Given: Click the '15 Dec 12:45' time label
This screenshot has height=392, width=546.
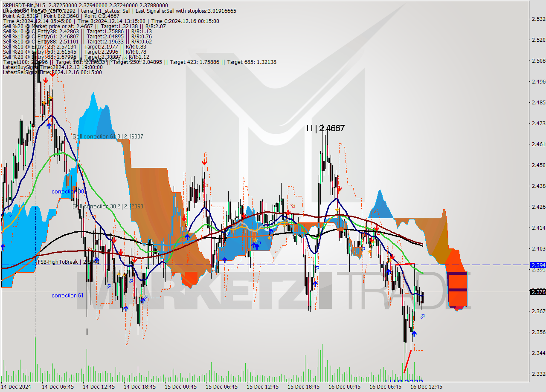Looking at the screenshot, I should click(x=262, y=387).
